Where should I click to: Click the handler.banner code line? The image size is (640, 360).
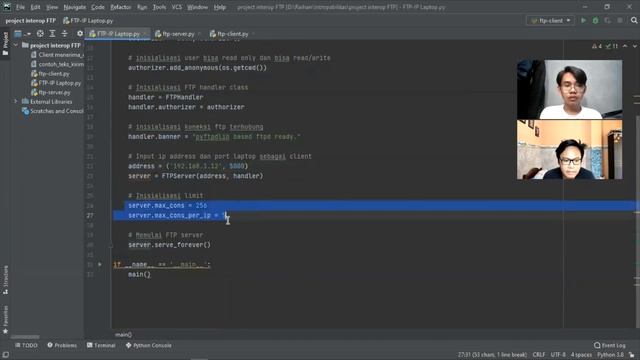point(214,137)
